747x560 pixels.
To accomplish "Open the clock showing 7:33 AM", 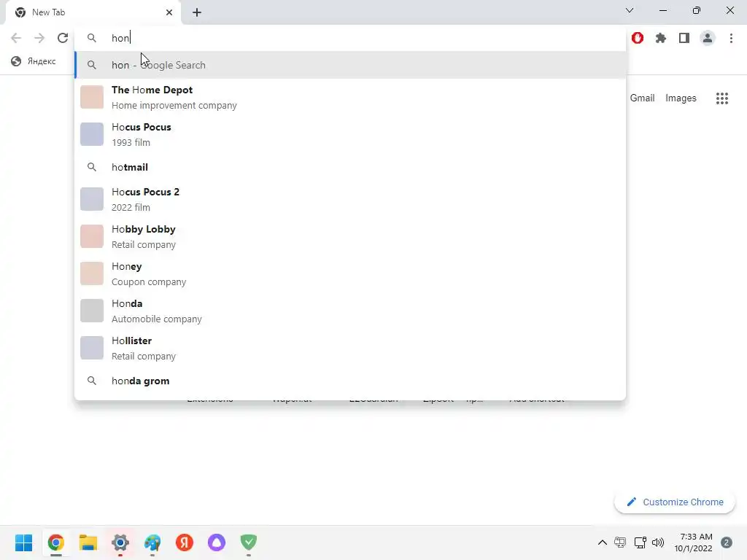I will (x=693, y=542).
